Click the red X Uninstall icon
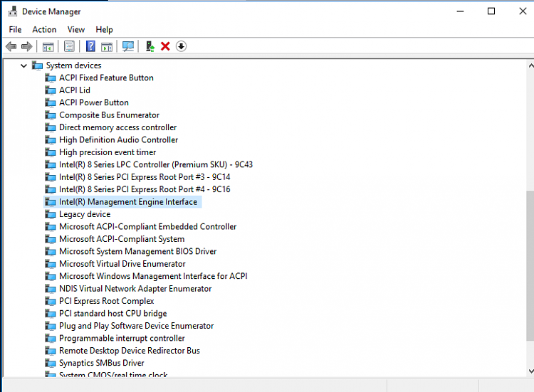Viewport: 534px width, 392px height. (165, 46)
